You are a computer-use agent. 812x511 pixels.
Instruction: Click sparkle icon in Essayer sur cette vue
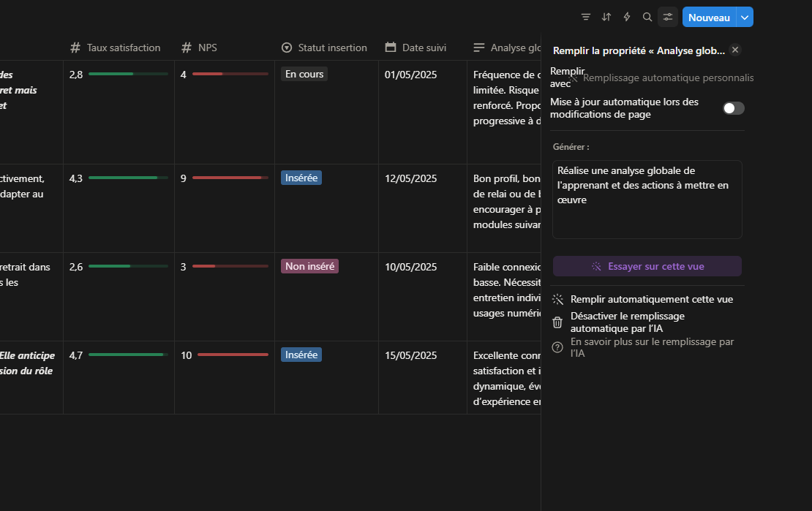[x=597, y=266]
